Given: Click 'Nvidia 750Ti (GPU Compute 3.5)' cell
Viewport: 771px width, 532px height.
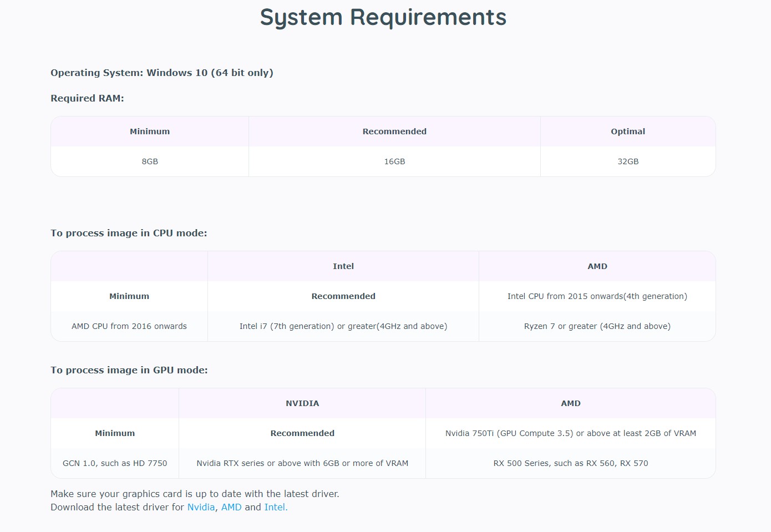Looking at the screenshot, I should coord(571,433).
